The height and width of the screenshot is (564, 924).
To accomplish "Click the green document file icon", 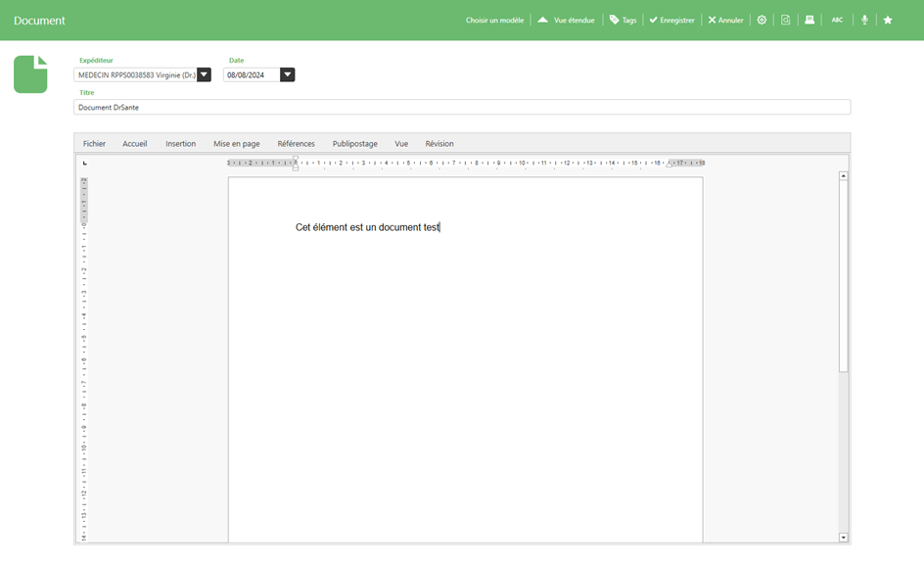I will click(x=30, y=74).
